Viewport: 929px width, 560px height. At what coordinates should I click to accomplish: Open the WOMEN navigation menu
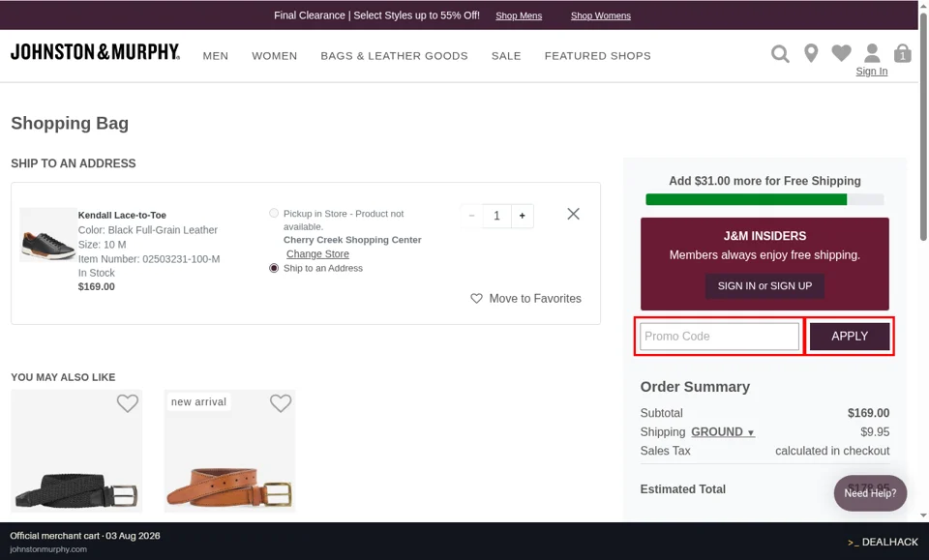click(274, 56)
